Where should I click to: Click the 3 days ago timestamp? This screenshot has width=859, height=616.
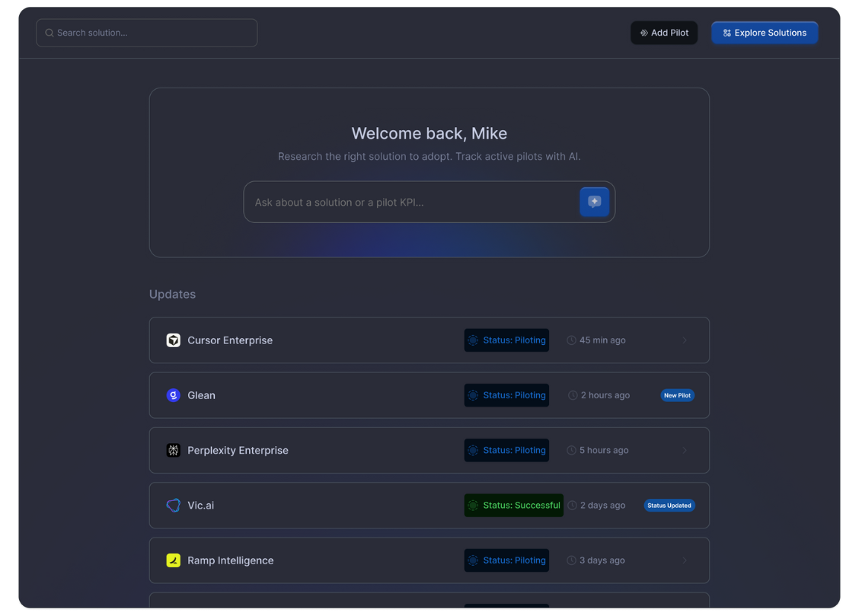tap(602, 560)
